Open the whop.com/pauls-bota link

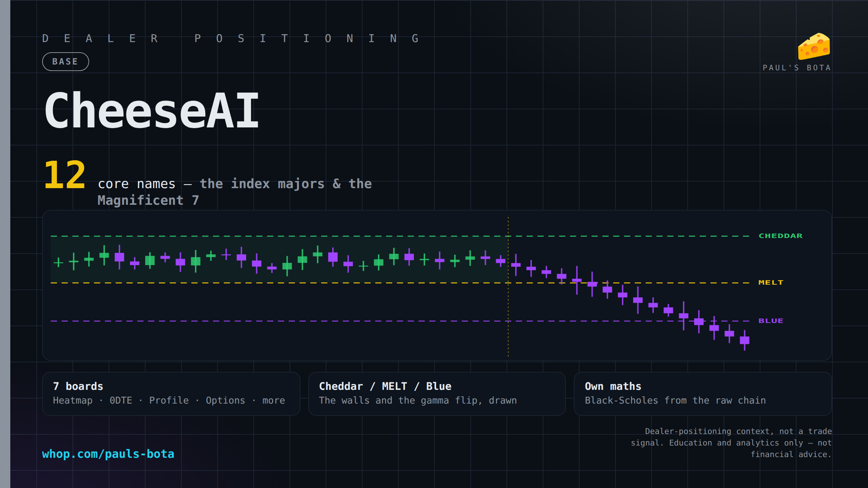108,454
